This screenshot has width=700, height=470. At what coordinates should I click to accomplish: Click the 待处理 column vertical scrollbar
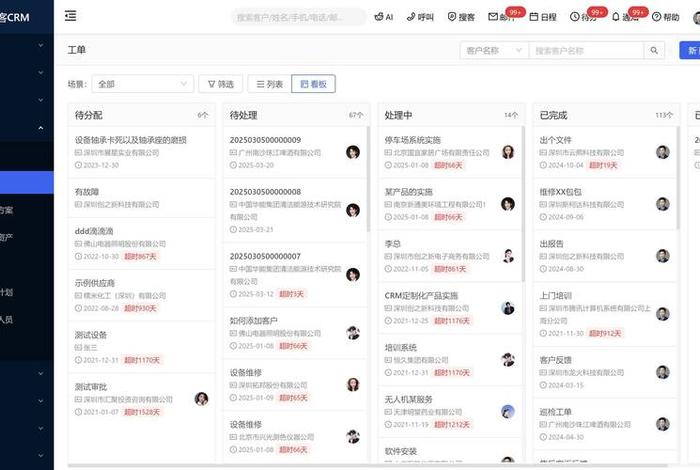[x=368, y=179]
